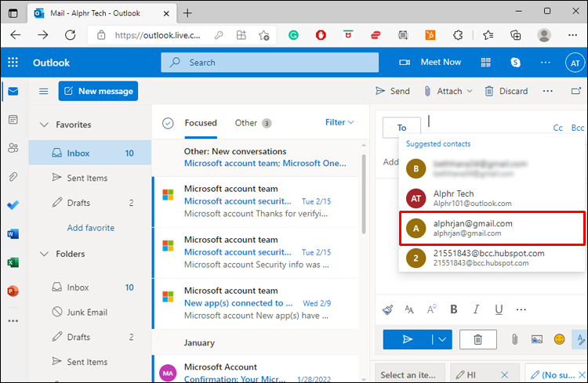The width and height of the screenshot is (588, 383).
Task: Open the Calendar module icon
Action: (x=13, y=120)
